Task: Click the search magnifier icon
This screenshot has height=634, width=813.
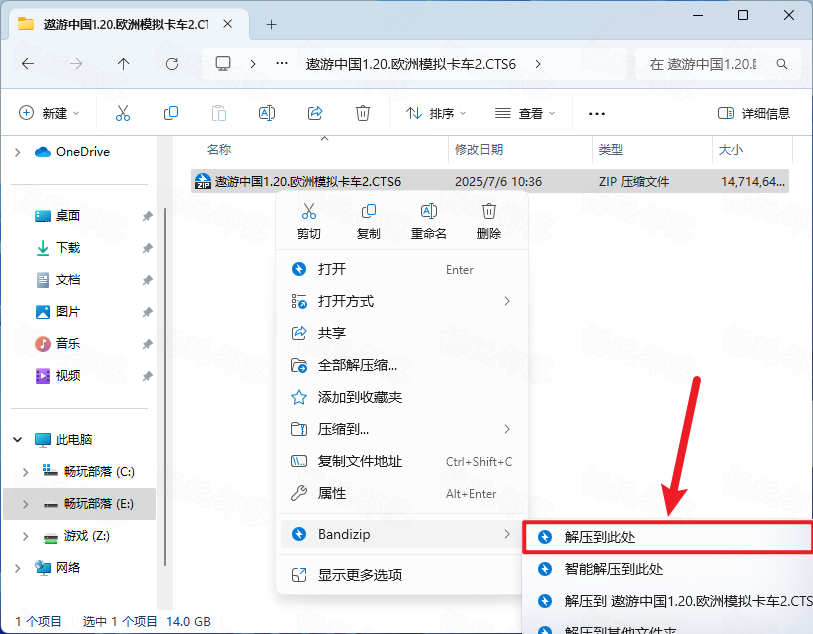Action: tap(782, 64)
